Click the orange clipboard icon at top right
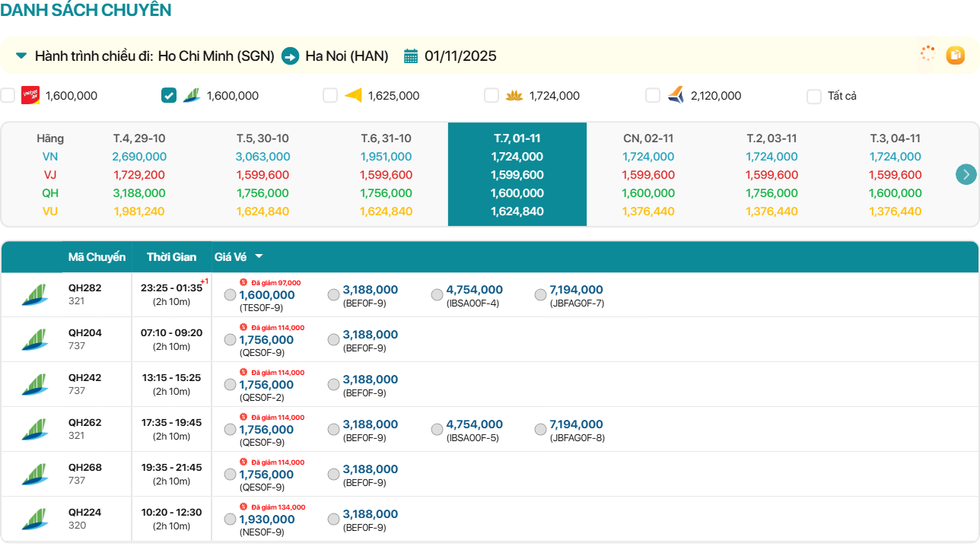980x556 pixels. coord(955,55)
